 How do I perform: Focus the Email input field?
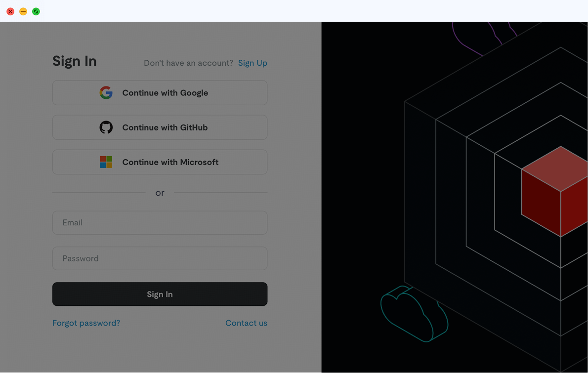pos(160,223)
